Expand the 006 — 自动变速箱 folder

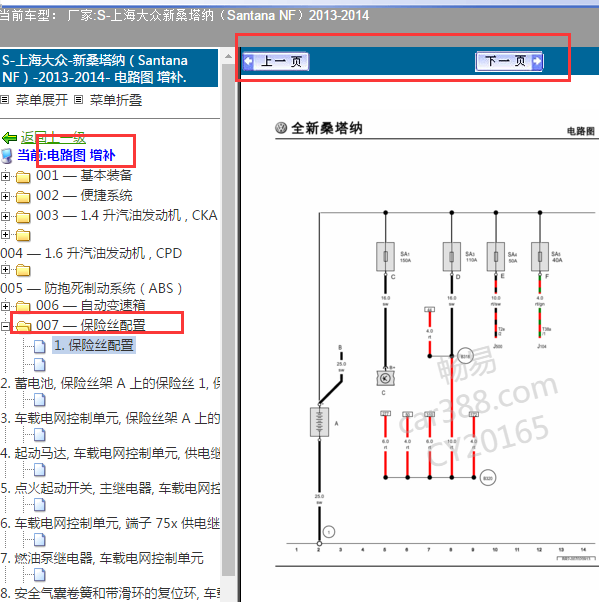pos(5,306)
